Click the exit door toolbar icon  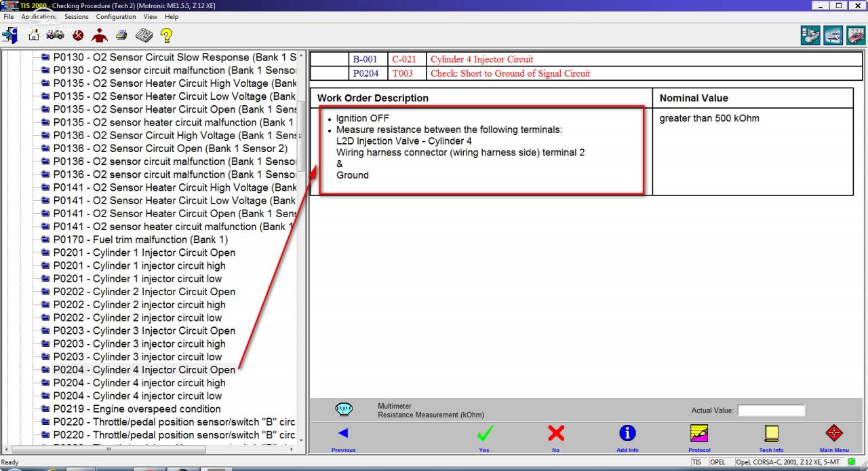click(10, 35)
